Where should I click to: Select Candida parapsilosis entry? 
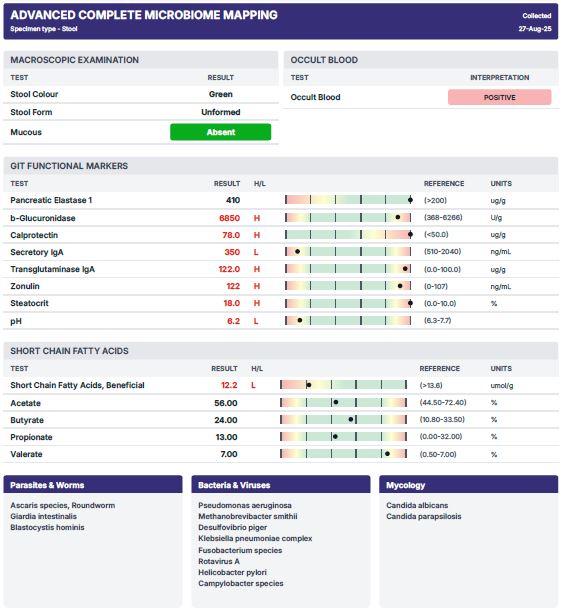coord(423,516)
